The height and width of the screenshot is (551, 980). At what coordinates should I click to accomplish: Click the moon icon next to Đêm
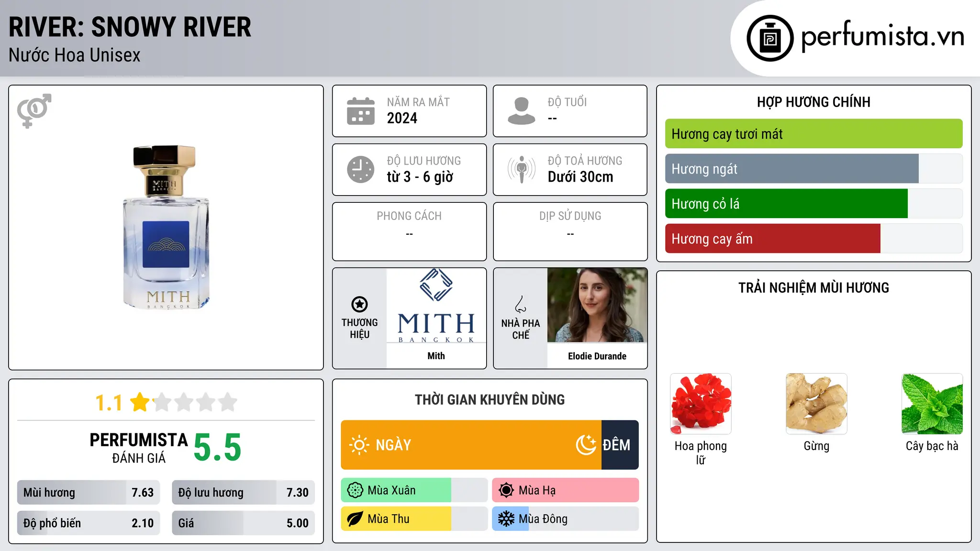click(x=586, y=445)
